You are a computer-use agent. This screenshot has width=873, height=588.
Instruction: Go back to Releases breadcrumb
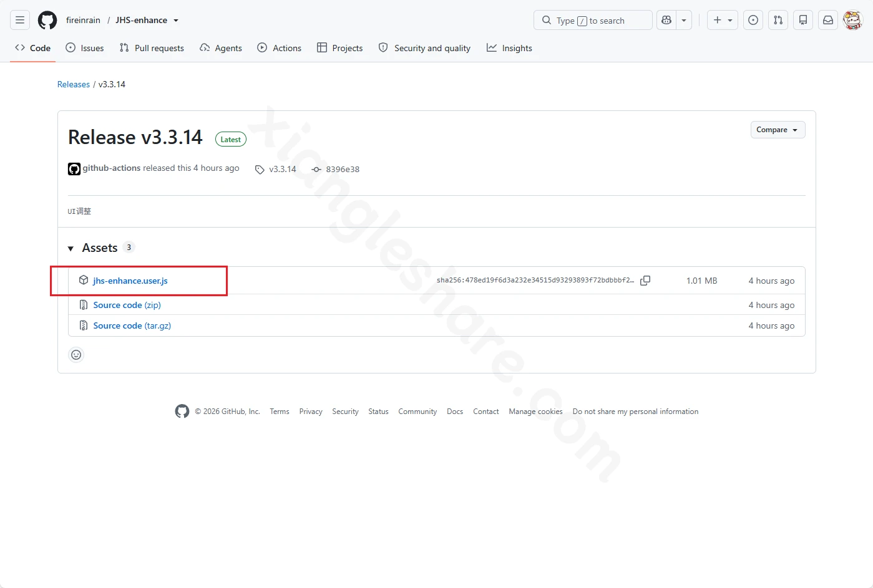click(x=74, y=84)
